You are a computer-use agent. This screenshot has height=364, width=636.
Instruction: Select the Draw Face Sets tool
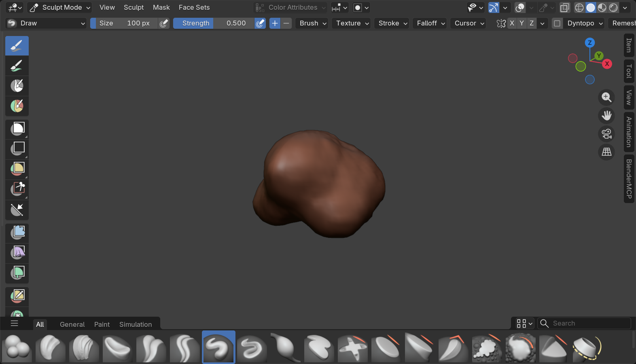click(x=17, y=106)
